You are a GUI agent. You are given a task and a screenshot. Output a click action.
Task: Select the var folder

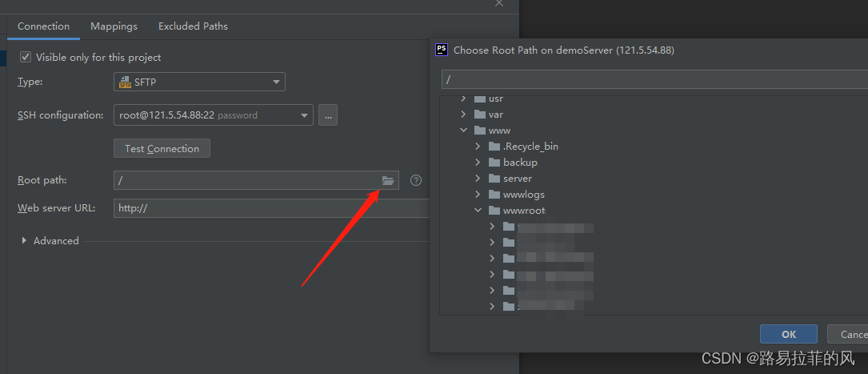pos(496,115)
